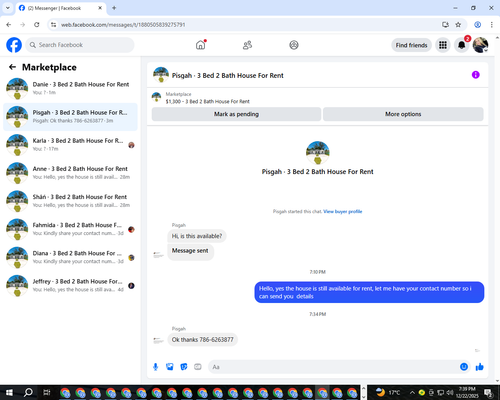Click the "Hi, is this available?" message
500x400 pixels.
pyautogui.click(x=197, y=236)
